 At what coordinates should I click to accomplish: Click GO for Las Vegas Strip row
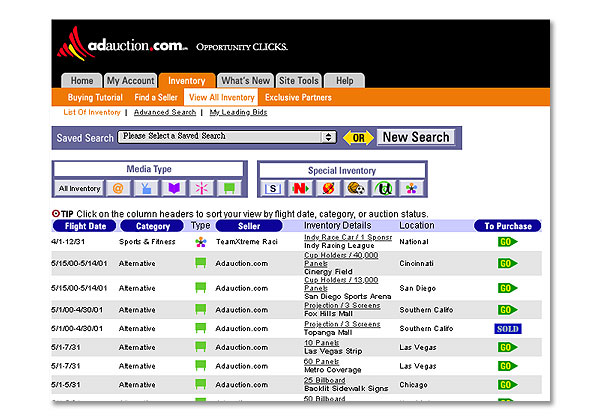(x=507, y=347)
